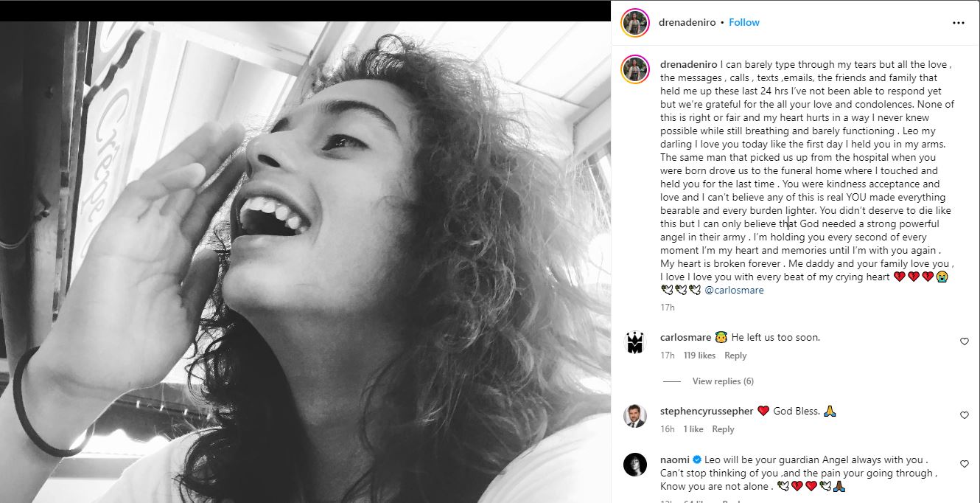The height and width of the screenshot is (503, 980).
Task: Open the stephencyrussepher username link
Action: 706,411
